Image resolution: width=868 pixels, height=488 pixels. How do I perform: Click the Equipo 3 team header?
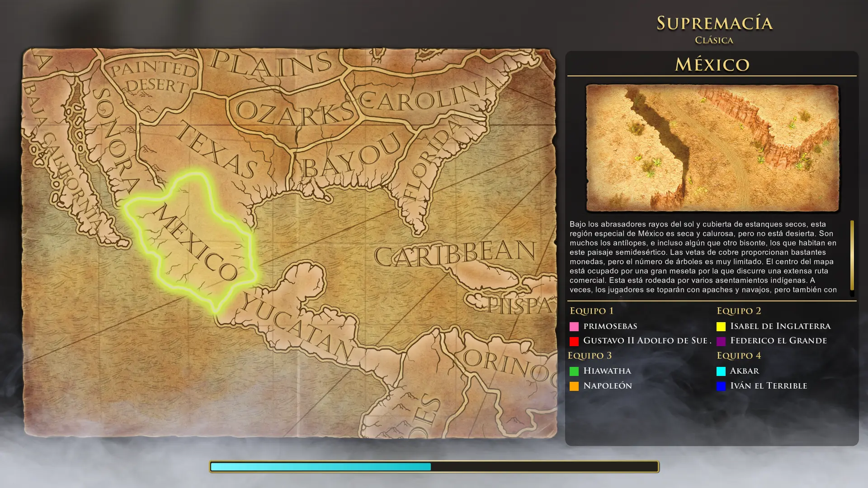point(590,356)
